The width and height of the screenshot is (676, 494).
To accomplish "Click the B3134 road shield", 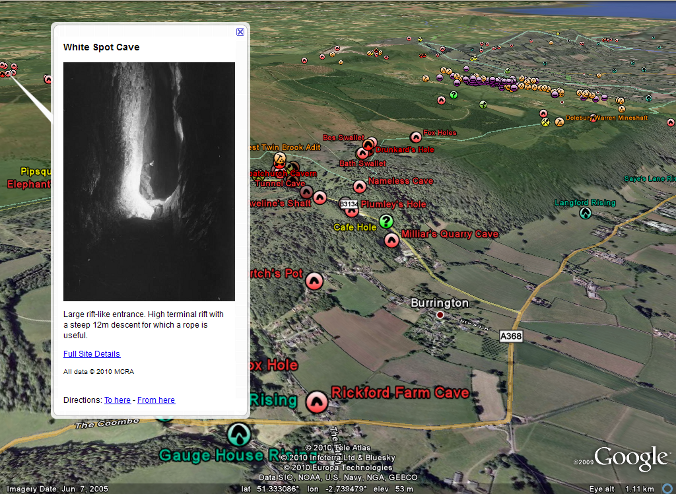I will [349, 204].
